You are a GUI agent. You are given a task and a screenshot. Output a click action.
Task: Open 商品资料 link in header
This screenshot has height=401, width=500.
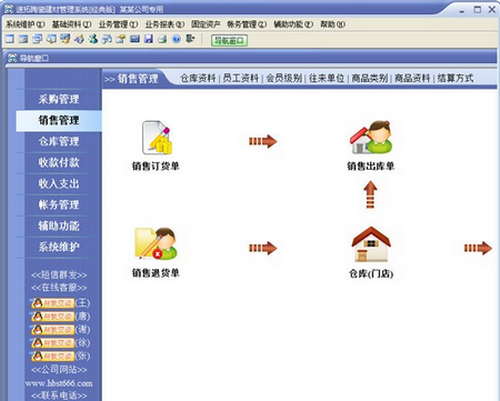[x=412, y=78]
